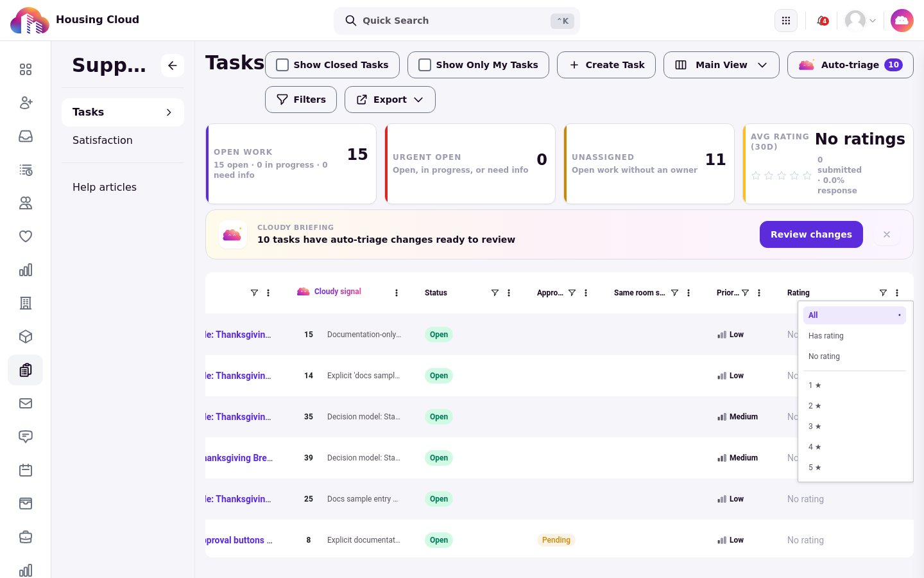The width and height of the screenshot is (924, 578).
Task: Open the add-user icon in sidebar
Action: coord(26,103)
